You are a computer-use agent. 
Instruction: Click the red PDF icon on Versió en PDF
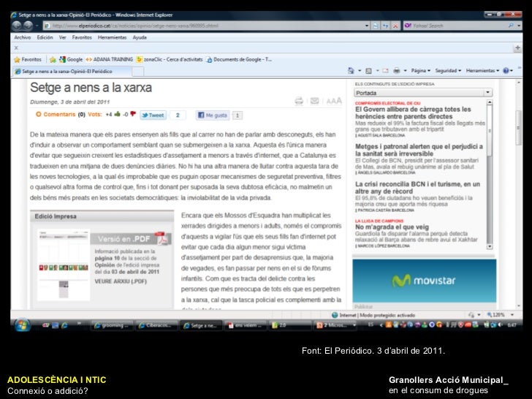[161, 238]
